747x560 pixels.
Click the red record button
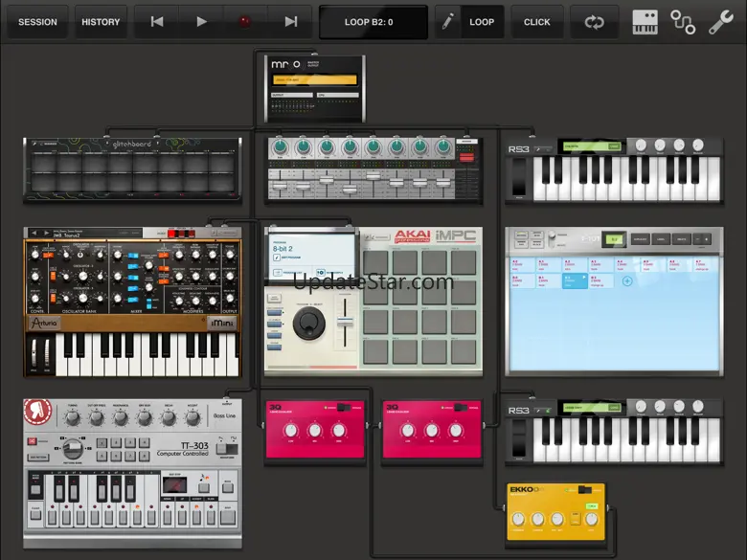pos(245,22)
